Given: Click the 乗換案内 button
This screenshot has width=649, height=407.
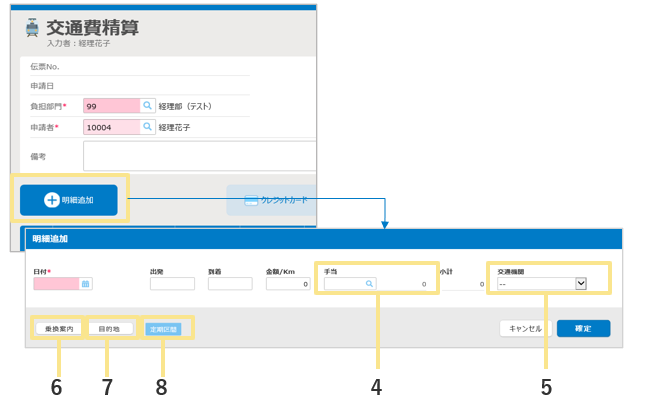Looking at the screenshot, I should pyautogui.click(x=58, y=328).
